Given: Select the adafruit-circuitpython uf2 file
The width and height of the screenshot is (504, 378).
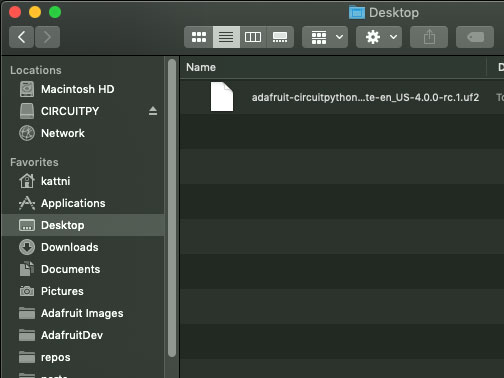Looking at the screenshot, I should 342,97.
